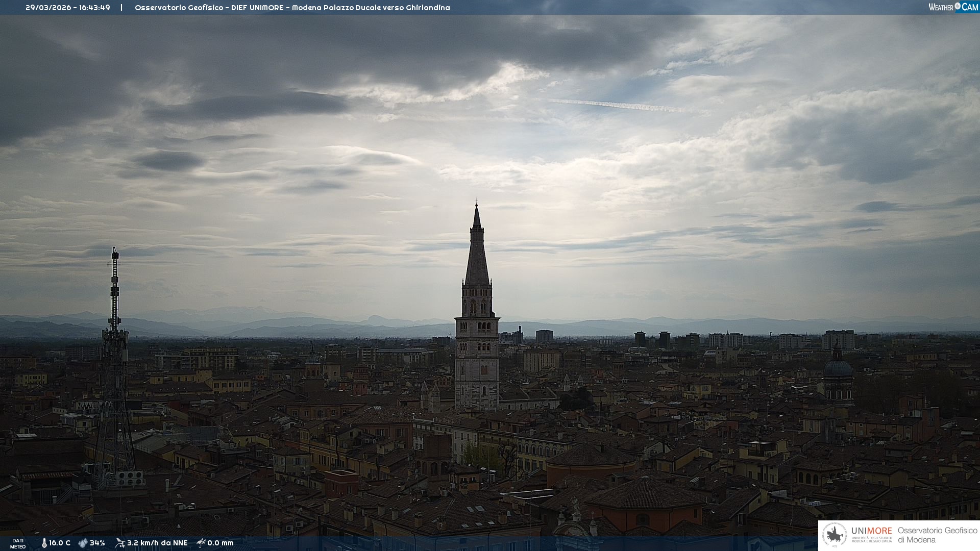The height and width of the screenshot is (551, 980).
Task: Click the Ghirlandina tower spire tip
Action: (x=477, y=206)
